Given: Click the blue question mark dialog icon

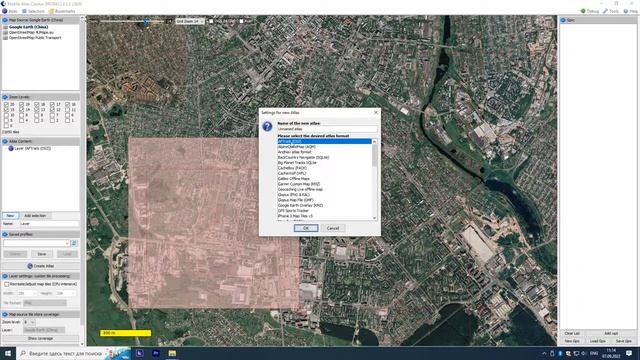Looking at the screenshot, I should click(267, 127).
